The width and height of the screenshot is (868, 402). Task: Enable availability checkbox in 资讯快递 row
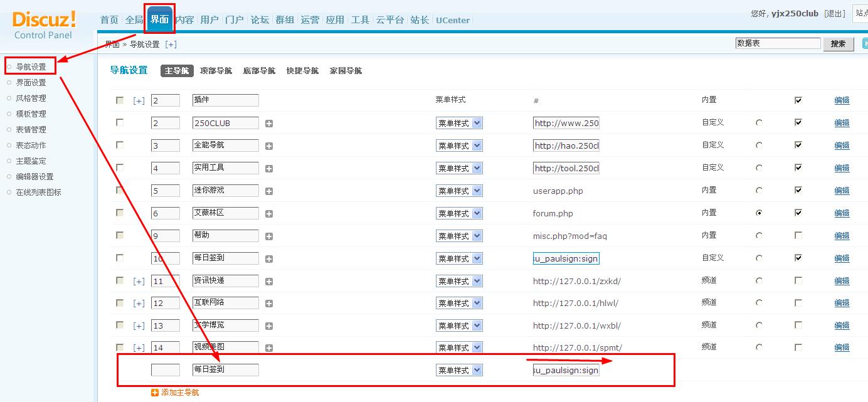(798, 280)
